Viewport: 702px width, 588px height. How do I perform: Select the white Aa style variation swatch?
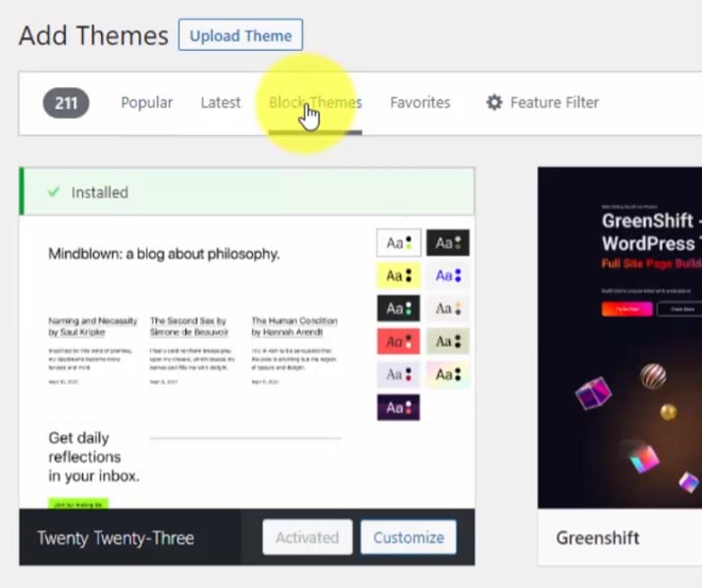[398, 243]
